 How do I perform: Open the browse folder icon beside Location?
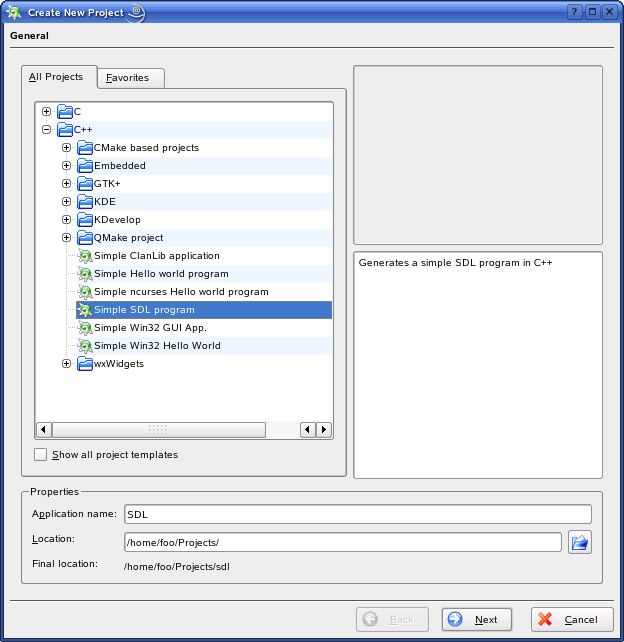tap(580, 543)
